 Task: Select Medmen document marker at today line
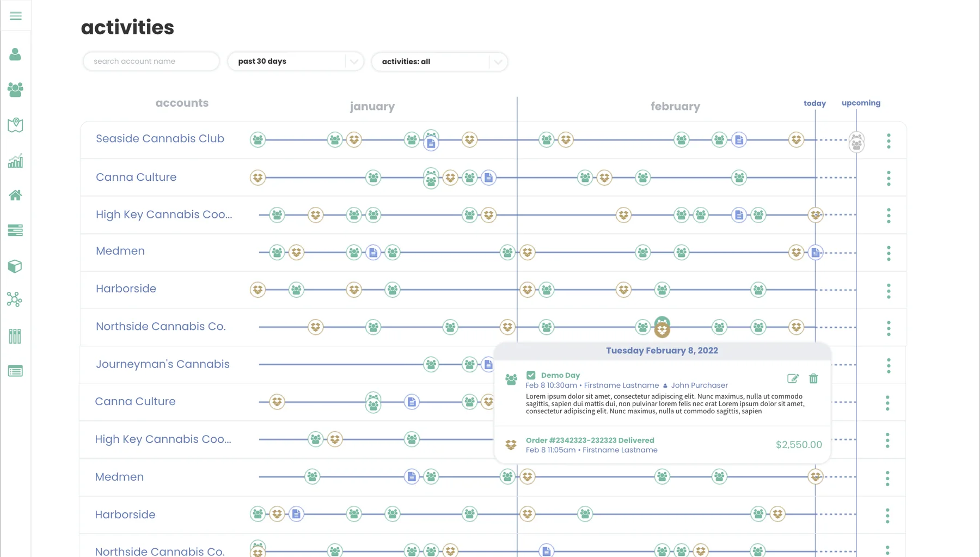(815, 253)
